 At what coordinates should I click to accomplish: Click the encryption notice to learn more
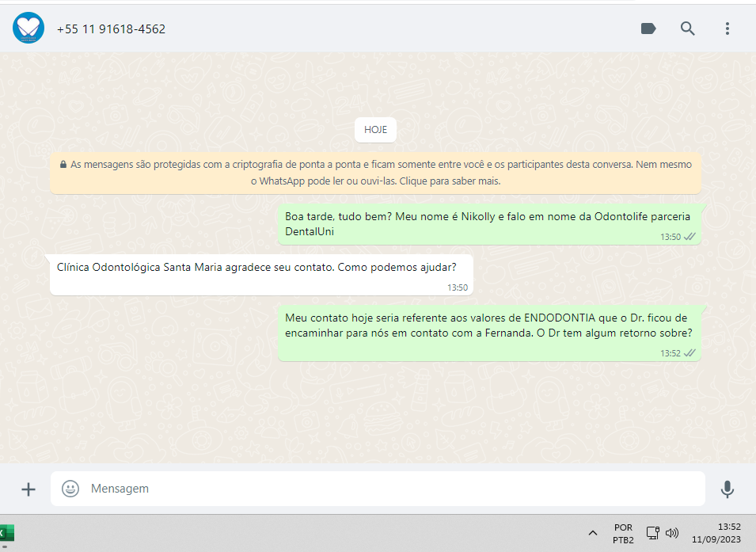point(375,173)
